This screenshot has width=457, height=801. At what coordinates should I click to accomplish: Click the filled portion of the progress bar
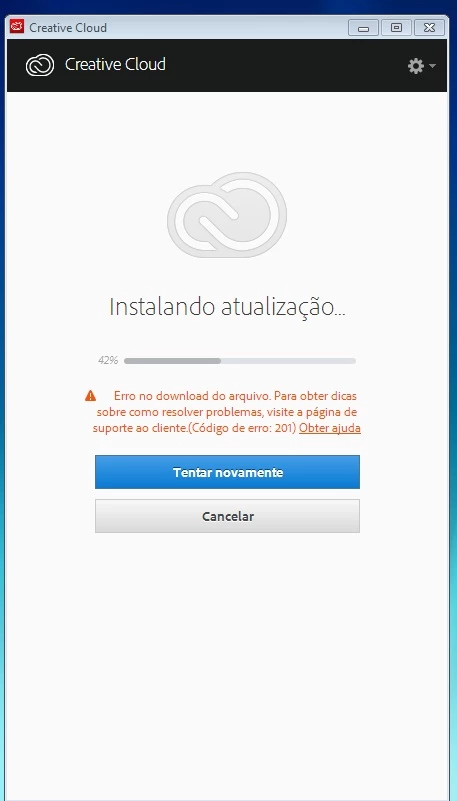172,361
